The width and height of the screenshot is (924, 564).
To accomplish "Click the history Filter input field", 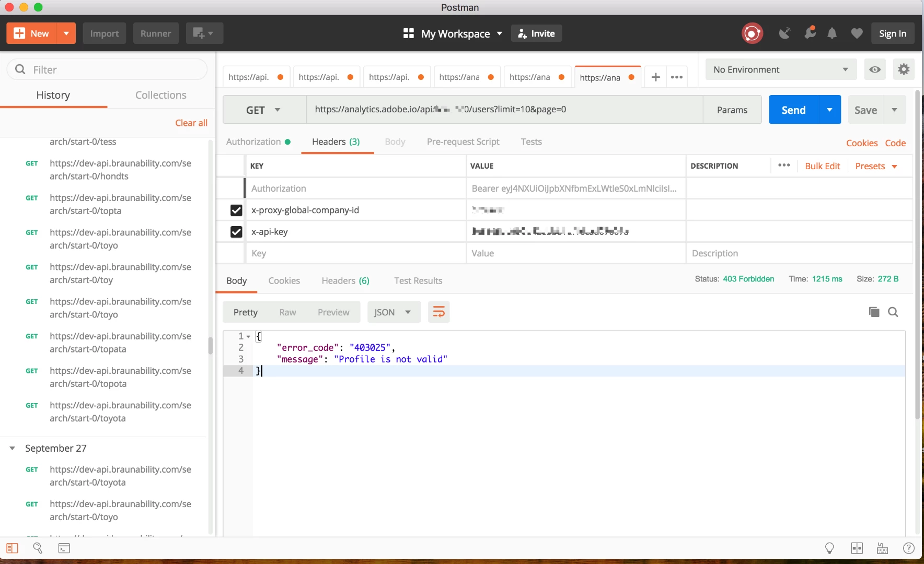I will pos(107,69).
